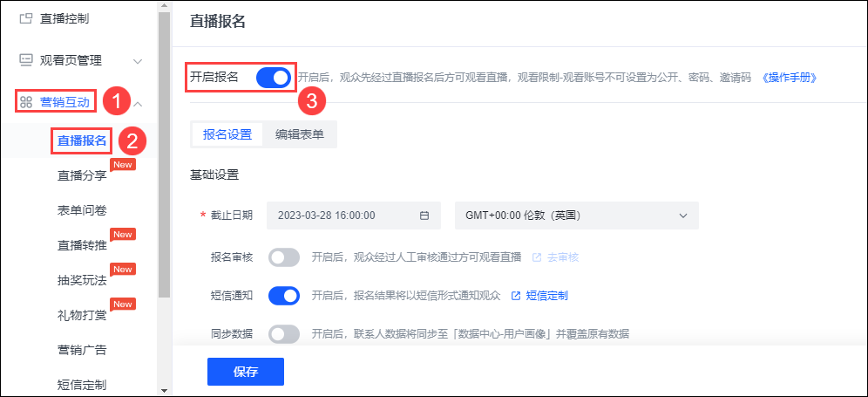Open 直播控制 in the sidebar
Viewport: 868px width, 397px height.
click(x=64, y=19)
